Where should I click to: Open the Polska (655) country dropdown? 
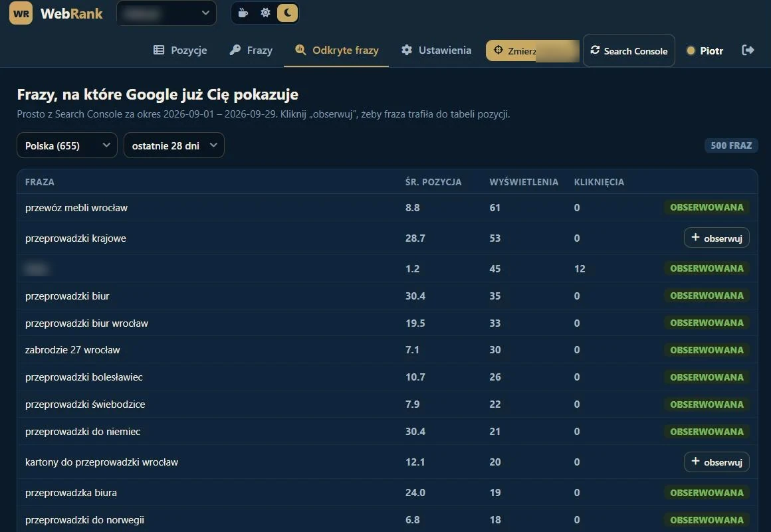tap(67, 145)
